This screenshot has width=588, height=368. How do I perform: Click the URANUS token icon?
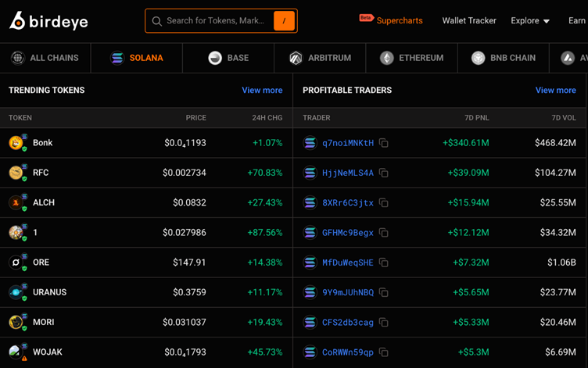[16, 292]
